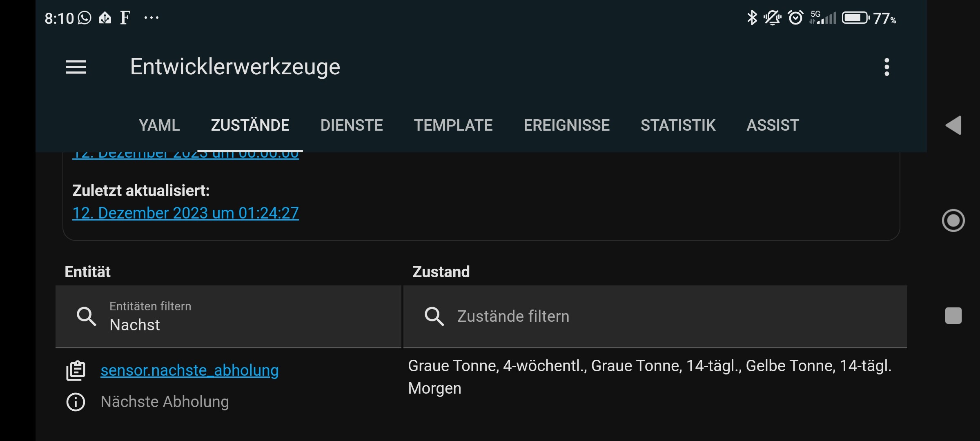Click the search icon in Zustände filter
The image size is (980, 441).
tap(434, 316)
